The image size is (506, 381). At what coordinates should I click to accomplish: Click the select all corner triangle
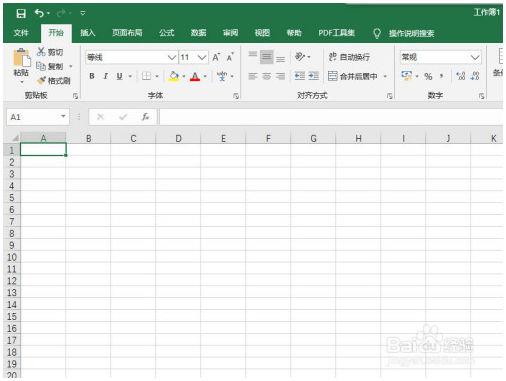[15, 138]
